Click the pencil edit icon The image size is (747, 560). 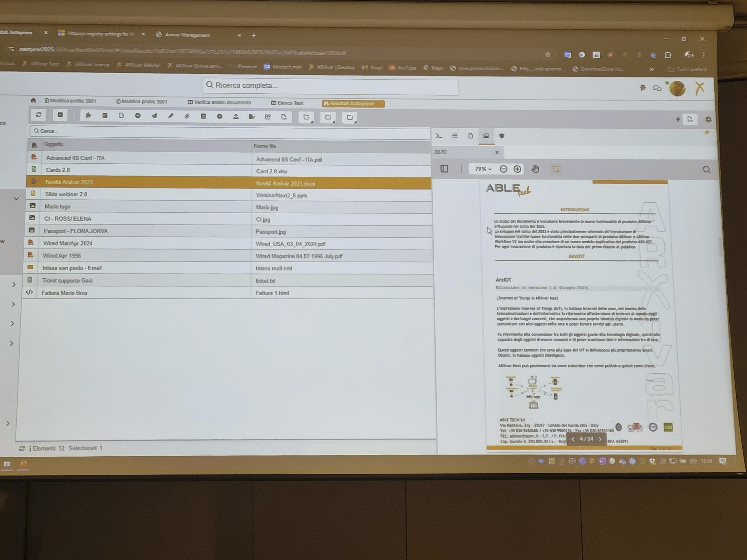click(170, 116)
